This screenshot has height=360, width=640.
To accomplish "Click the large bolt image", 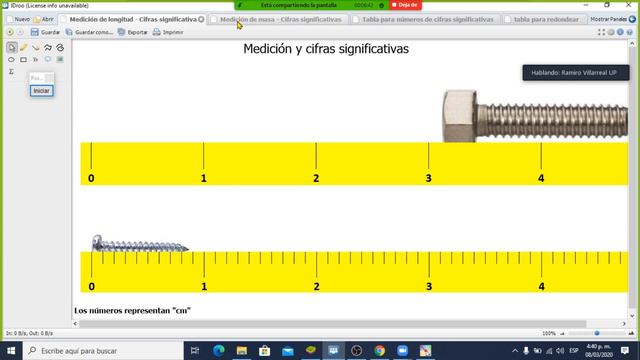I will tap(535, 116).
